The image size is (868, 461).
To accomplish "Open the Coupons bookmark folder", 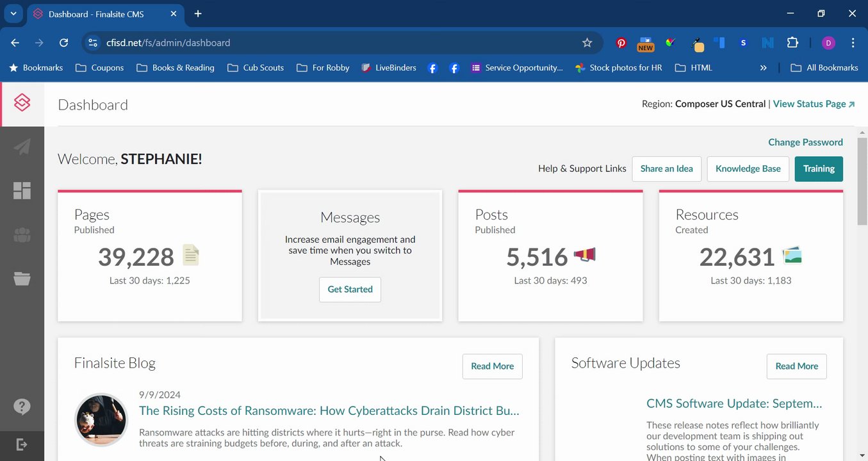I will pos(100,67).
